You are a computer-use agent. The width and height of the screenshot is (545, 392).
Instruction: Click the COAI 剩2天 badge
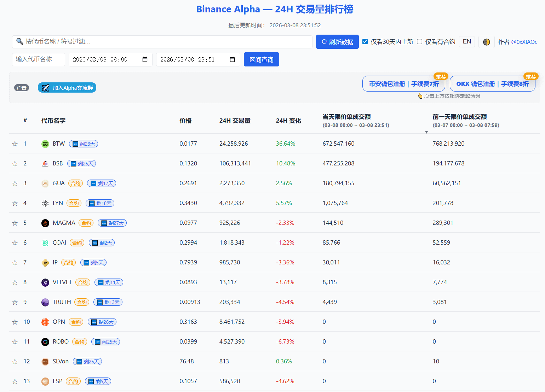[x=102, y=243]
